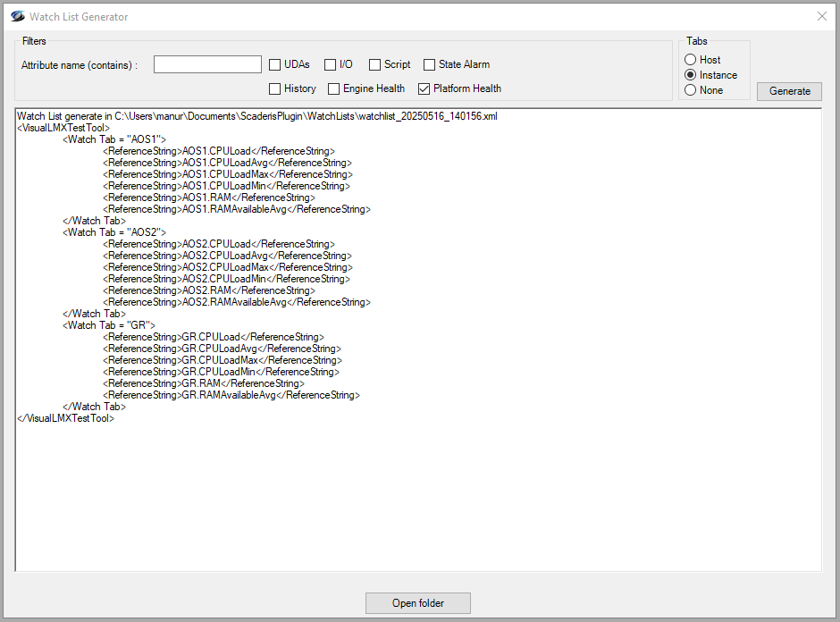Enable the State Alarm checkbox
This screenshot has height=622, width=840.
[x=430, y=64]
